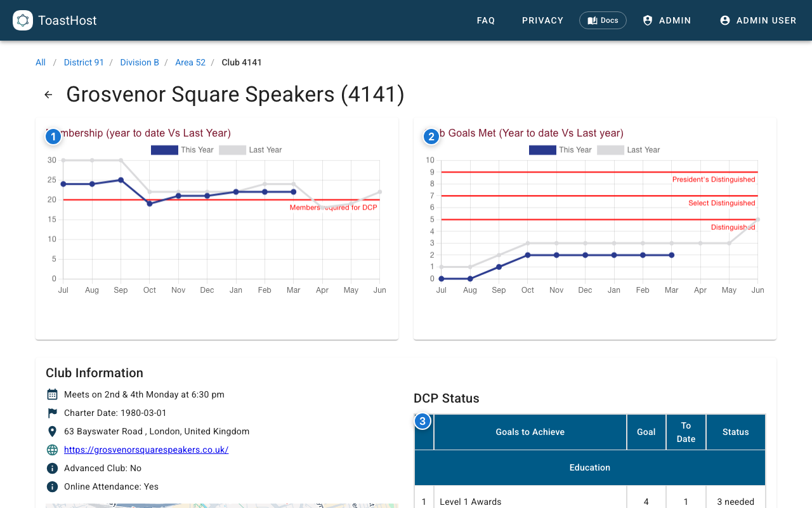Click the account icon beside ADMIN USER
This screenshot has width=812, height=508.
[724, 20]
